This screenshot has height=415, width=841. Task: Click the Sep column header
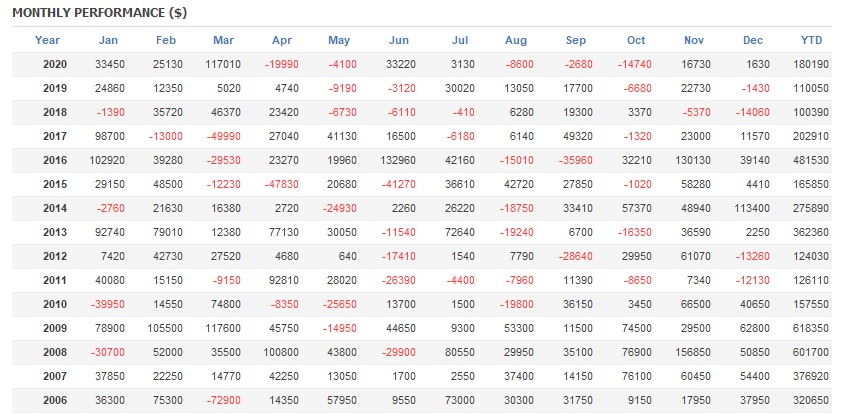click(576, 41)
